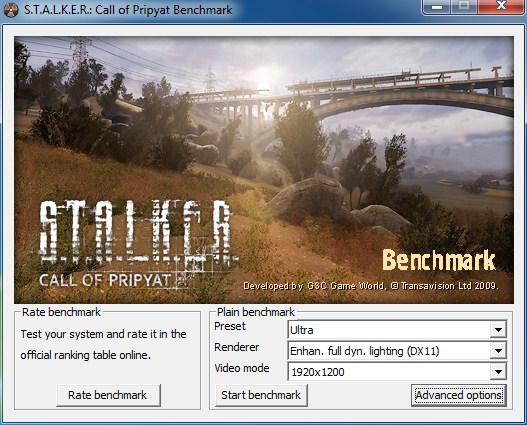Click the developer copyright line in banner
Screen dimensions: 527x425
pos(371,286)
